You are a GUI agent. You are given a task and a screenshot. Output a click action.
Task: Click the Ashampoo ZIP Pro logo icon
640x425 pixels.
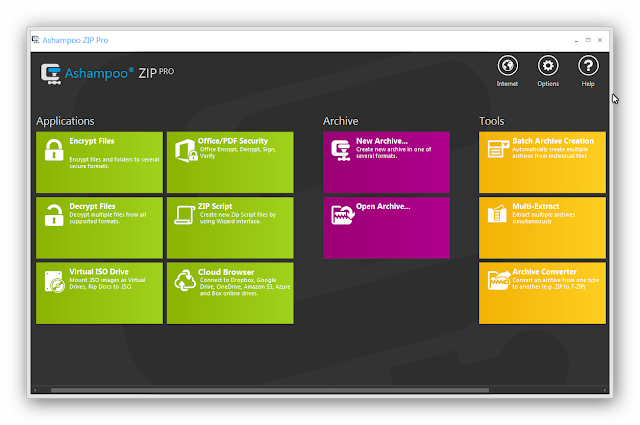point(51,74)
